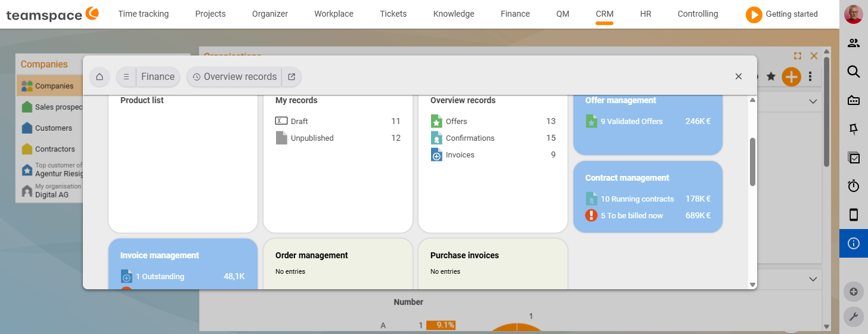Click the history icon before Overview records

click(x=196, y=77)
